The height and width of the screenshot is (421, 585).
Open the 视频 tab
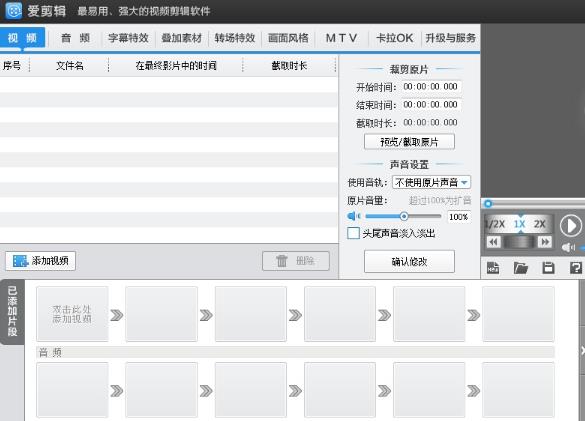(22, 37)
